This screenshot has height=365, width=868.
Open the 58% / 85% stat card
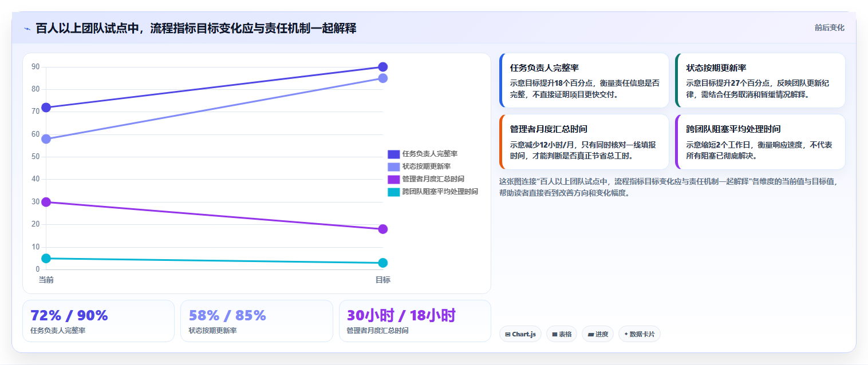pos(257,321)
